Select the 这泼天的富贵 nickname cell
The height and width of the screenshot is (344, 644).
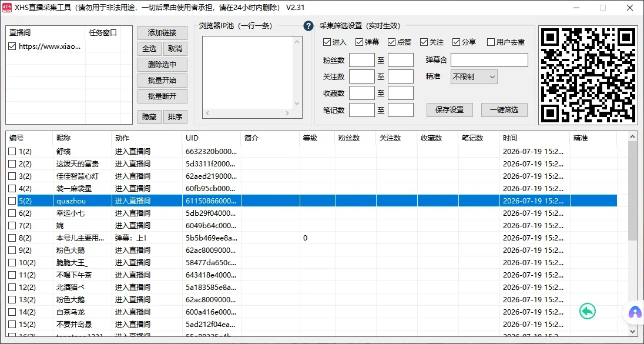point(82,164)
